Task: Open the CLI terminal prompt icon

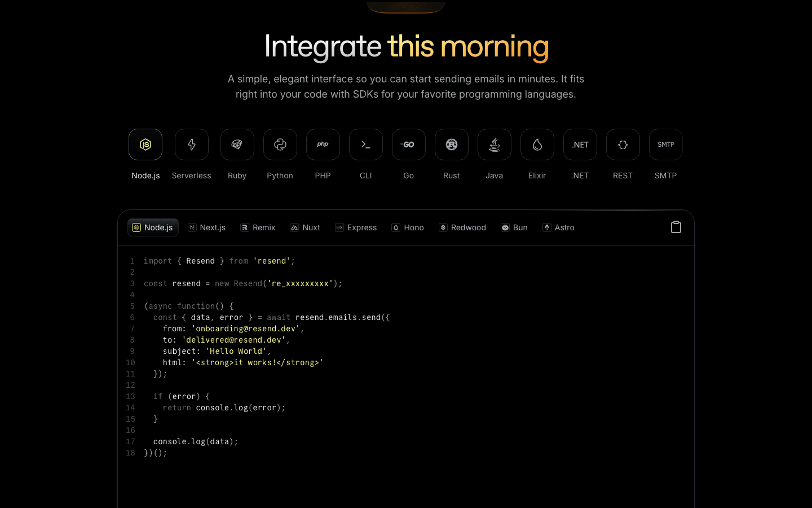Action: [366, 144]
